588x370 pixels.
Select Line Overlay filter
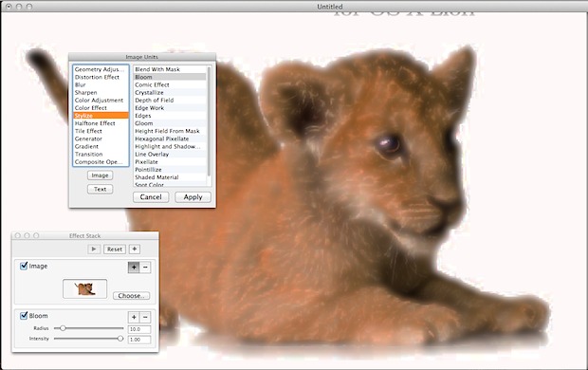170,155
